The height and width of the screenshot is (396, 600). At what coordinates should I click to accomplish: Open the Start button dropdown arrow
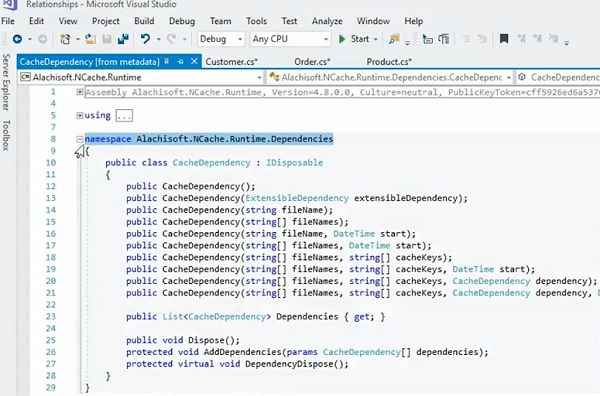point(375,39)
